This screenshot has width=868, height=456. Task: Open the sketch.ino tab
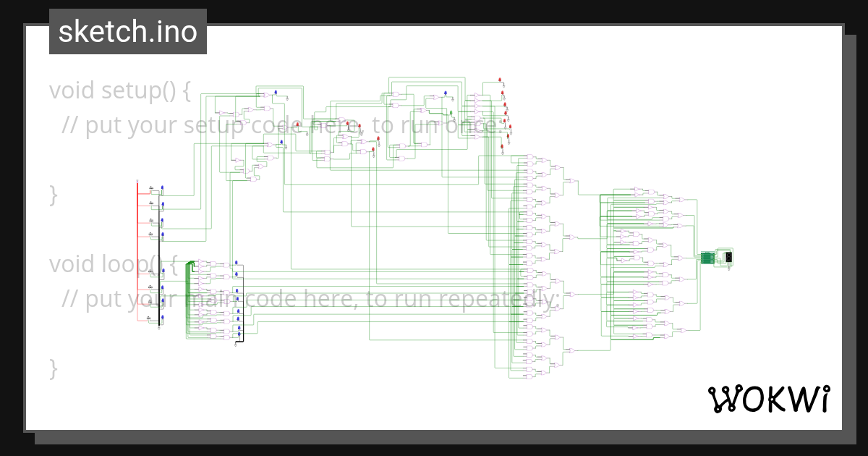[x=127, y=32]
